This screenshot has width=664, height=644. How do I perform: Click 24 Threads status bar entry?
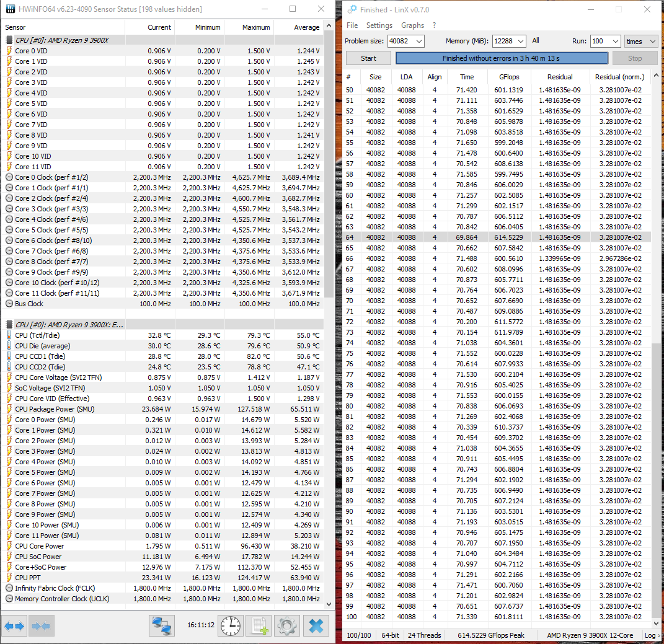point(424,635)
